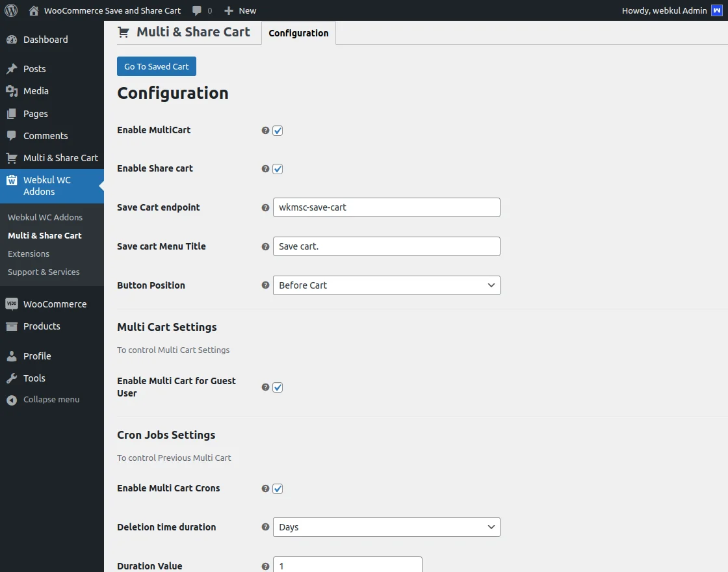The height and width of the screenshot is (572, 728).
Task: Open the Dashboard via its gauge icon
Action: pos(12,40)
